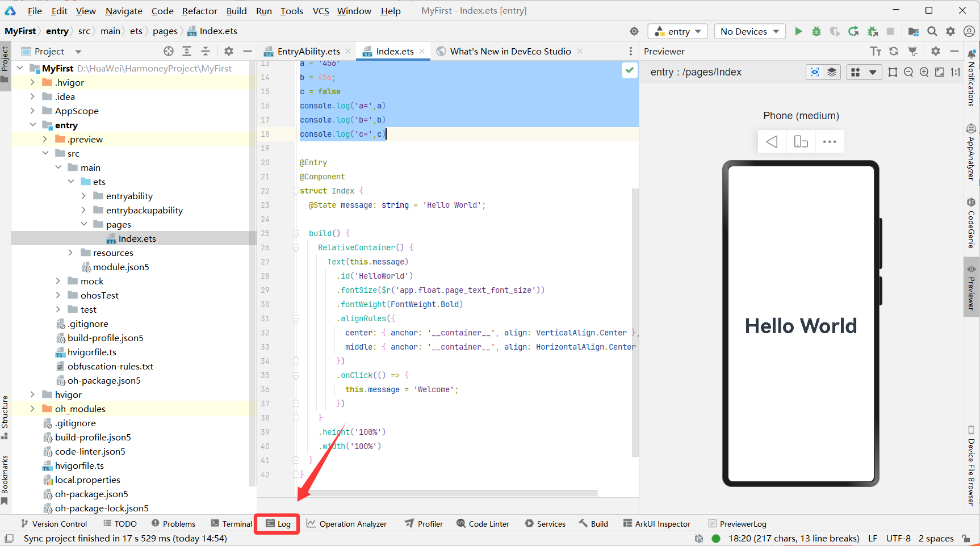Toggle the layers view in Previewer
Viewport: 980px width, 546px height.
coord(832,72)
